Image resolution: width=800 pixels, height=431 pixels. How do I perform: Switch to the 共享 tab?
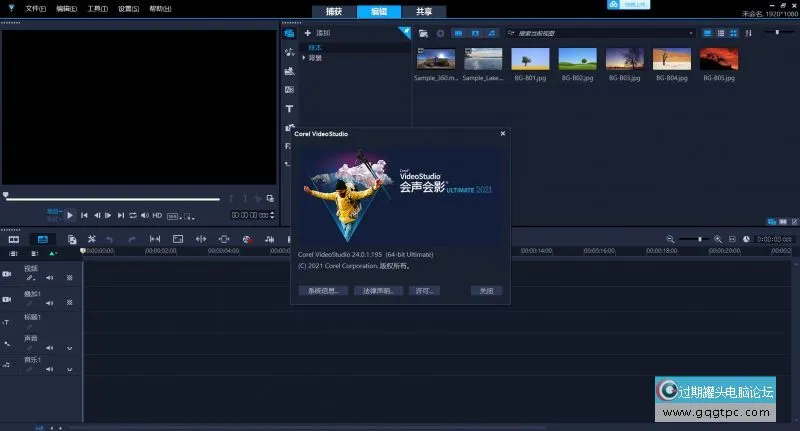(423, 11)
